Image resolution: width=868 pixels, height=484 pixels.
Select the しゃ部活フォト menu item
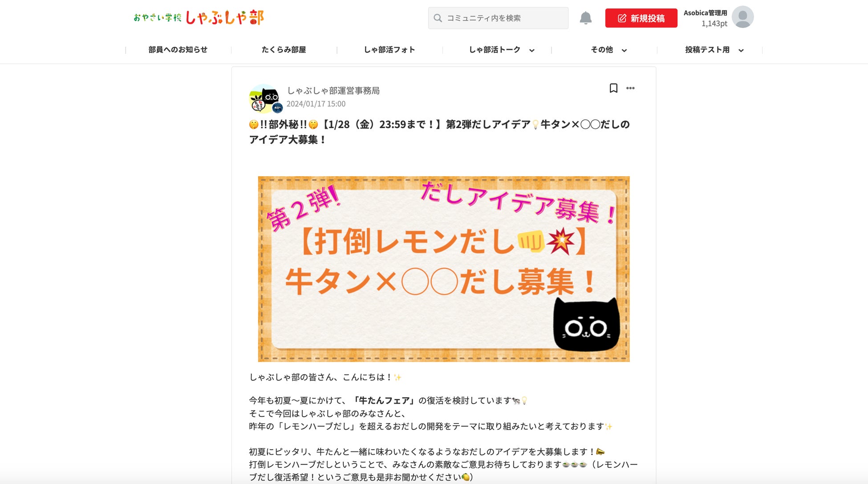click(389, 50)
